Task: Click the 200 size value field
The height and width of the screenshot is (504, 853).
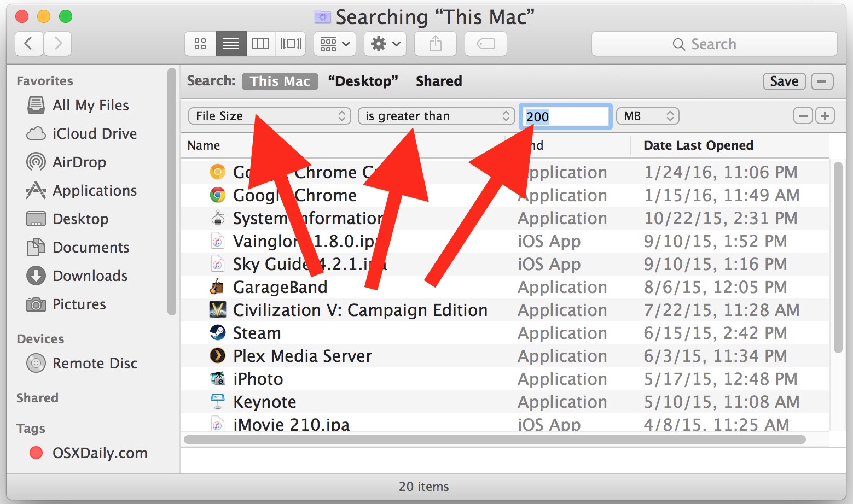Action: point(565,116)
